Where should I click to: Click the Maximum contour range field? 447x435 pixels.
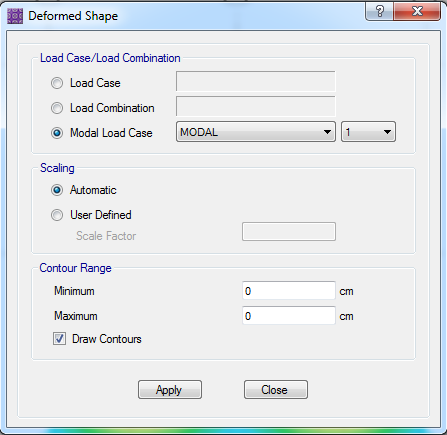pos(289,315)
